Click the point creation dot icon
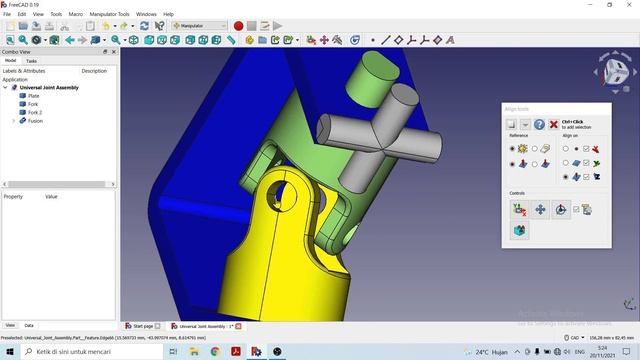Viewport: 640px width, 360px height. tap(373, 40)
